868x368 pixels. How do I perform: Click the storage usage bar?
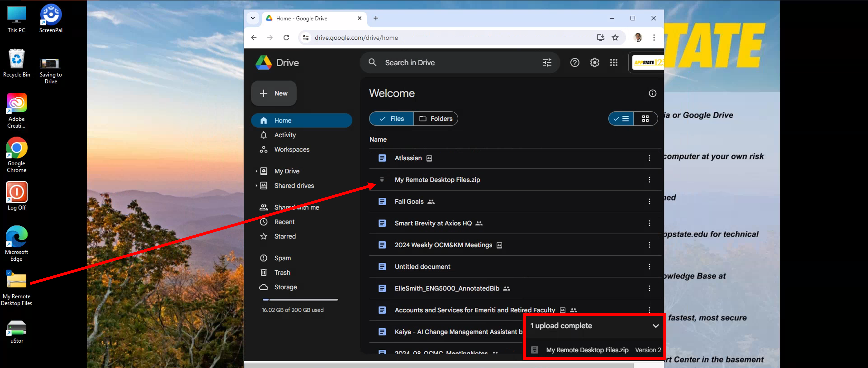[300, 300]
